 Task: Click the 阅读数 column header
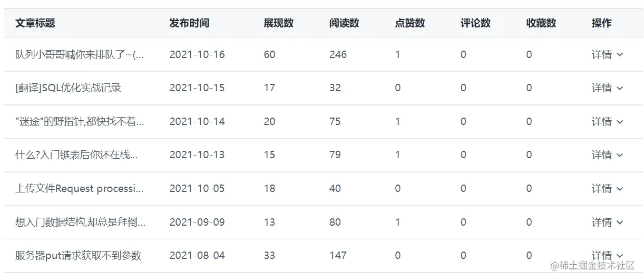coord(344,23)
